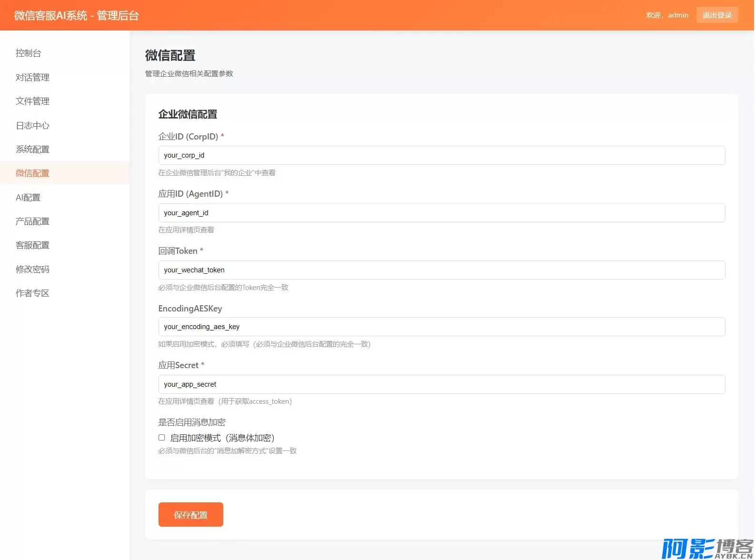Image resolution: width=755 pixels, height=560 pixels.
Task: Open 文件管理 in the sidebar
Action: (32, 101)
